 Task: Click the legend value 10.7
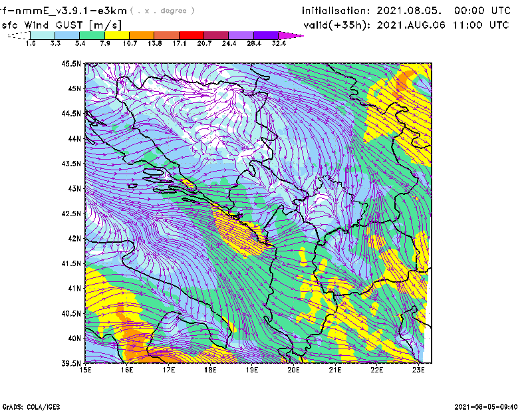click(x=130, y=43)
